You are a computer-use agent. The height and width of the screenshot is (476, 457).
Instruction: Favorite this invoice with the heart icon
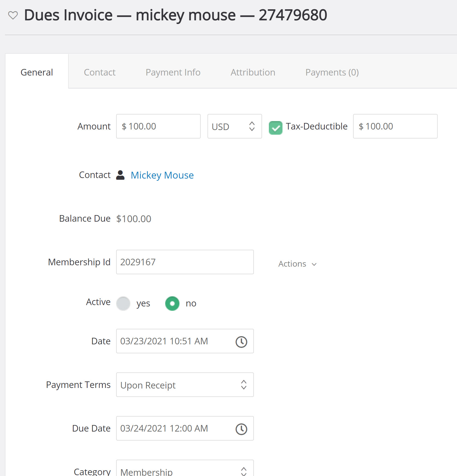[x=13, y=15]
